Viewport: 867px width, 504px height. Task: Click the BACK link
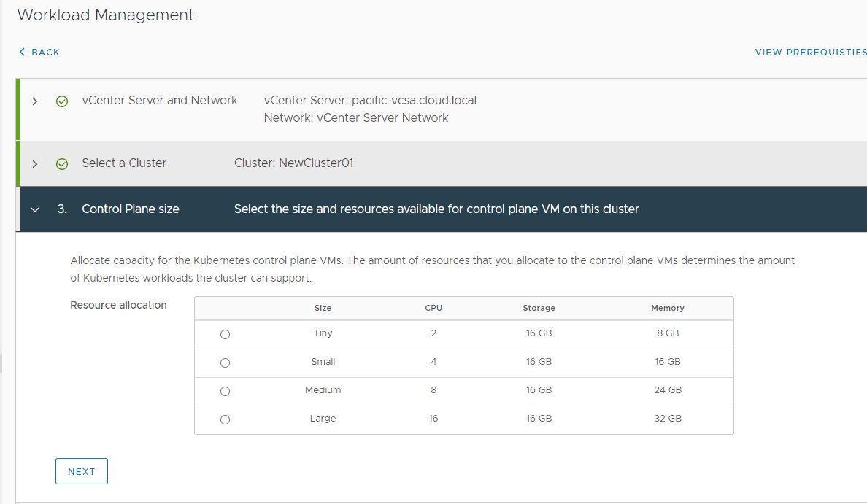coord(39,52)
